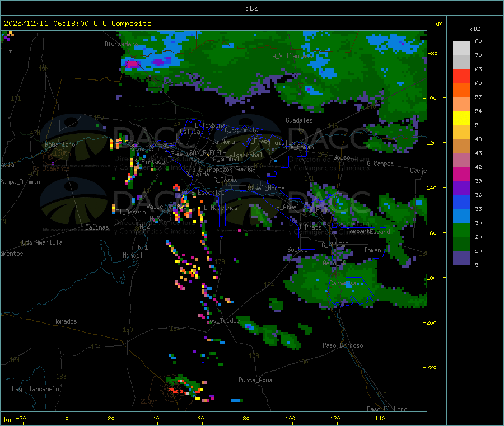The image size is (504, 426).
Task: Click the Pampa_Diamante map label
Action: [24, 182]
